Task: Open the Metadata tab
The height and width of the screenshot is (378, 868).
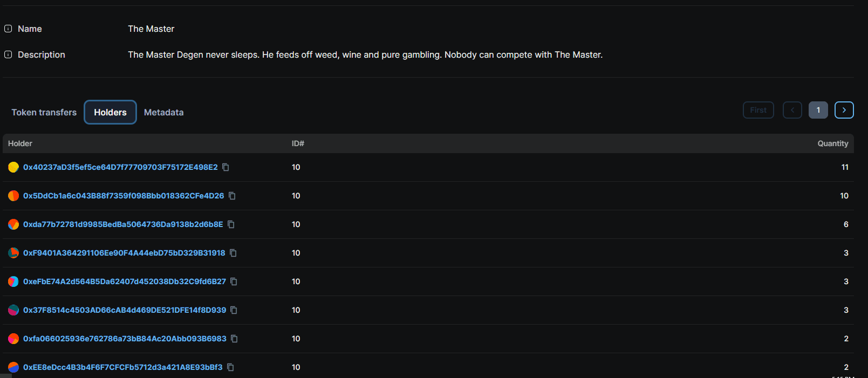Action: click(x=164, y=112)
